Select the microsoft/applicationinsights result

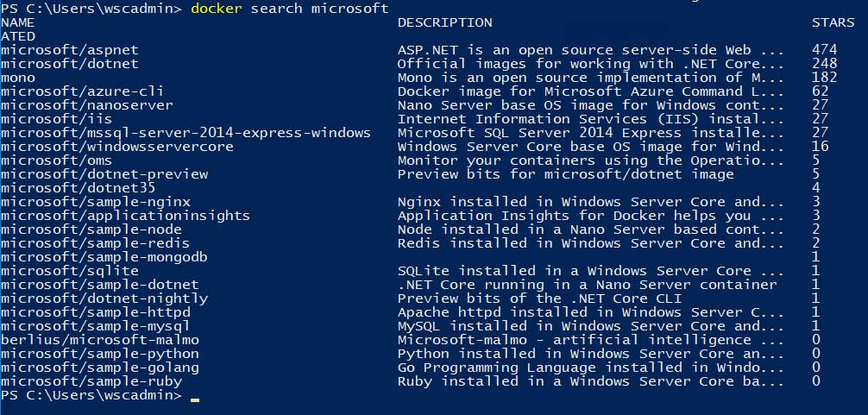(125, 216)
